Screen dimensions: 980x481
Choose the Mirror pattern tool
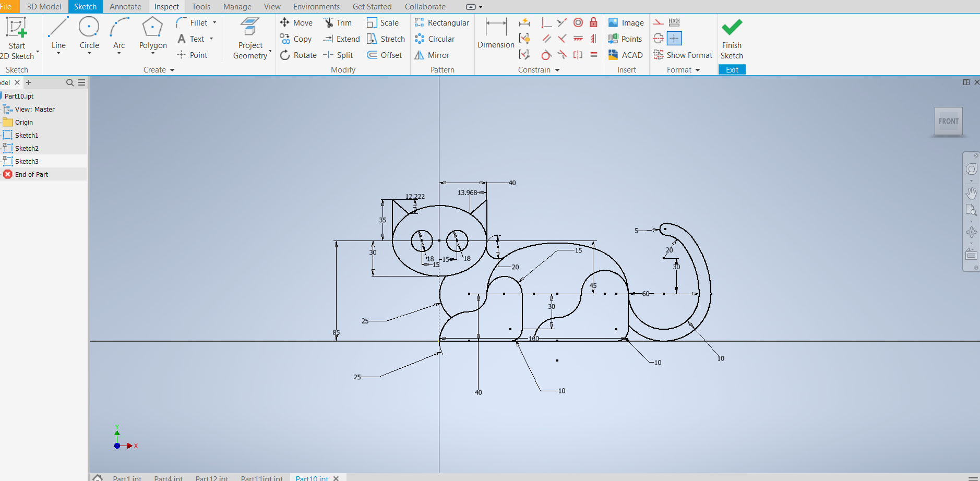click(432, 55)
